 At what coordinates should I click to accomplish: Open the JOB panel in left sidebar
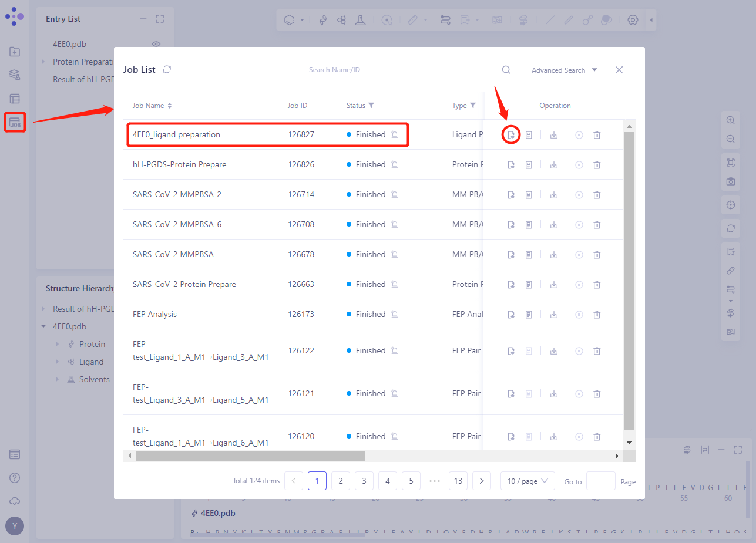point(15,122)
